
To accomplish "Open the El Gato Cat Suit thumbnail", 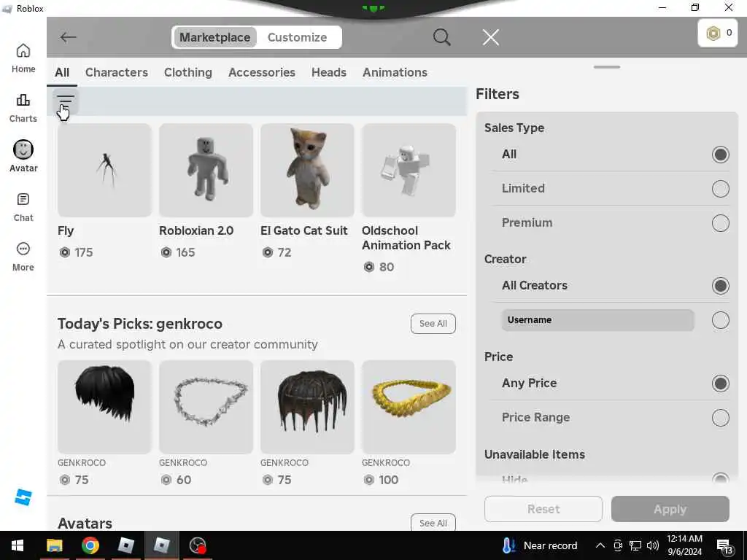I will point(307,170).
